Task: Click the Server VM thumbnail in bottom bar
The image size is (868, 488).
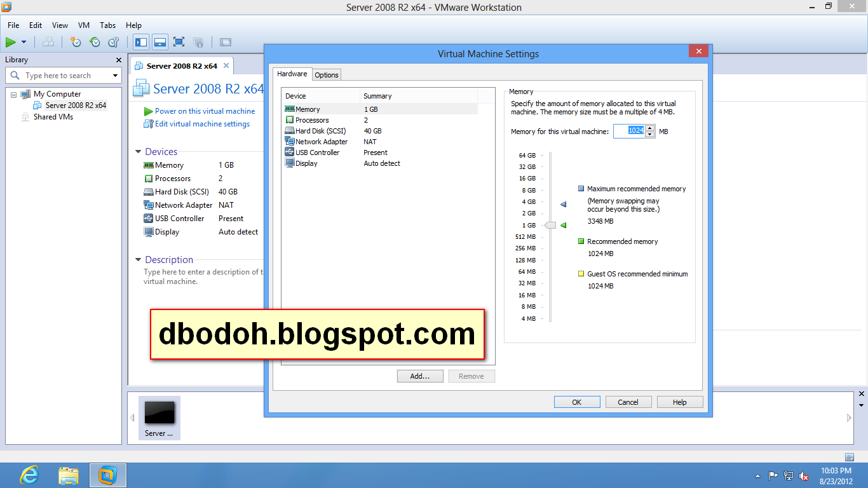Action: coord(159,418)
